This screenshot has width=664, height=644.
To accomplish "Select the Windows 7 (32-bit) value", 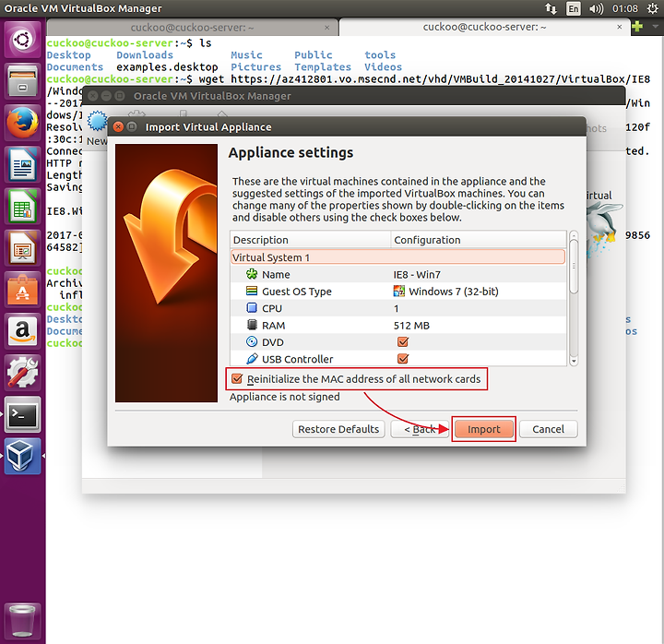I will 454,292.
